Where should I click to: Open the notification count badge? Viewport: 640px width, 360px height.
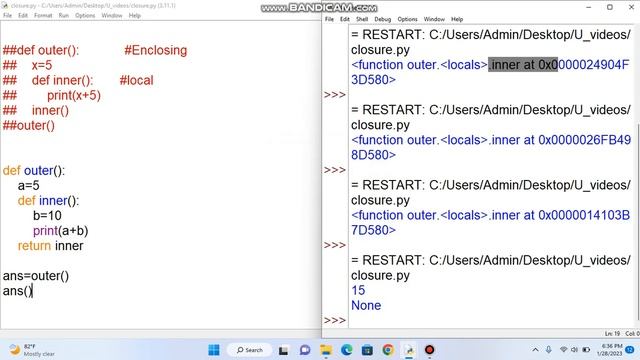pos(630,350)
